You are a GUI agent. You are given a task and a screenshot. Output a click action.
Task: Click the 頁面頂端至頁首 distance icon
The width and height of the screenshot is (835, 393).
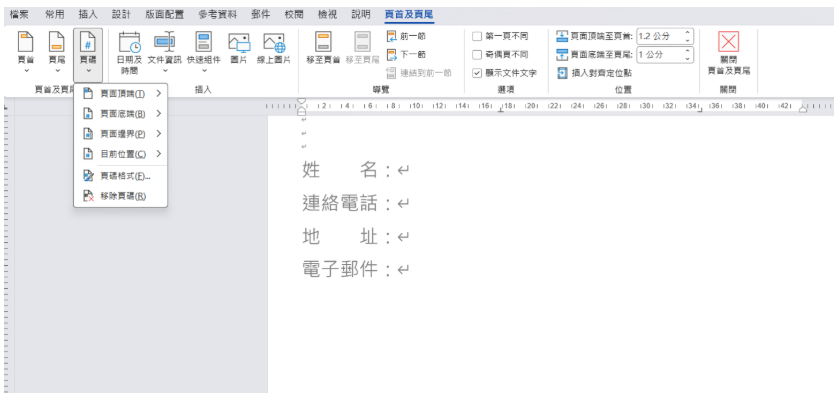(x=562, y=36)
